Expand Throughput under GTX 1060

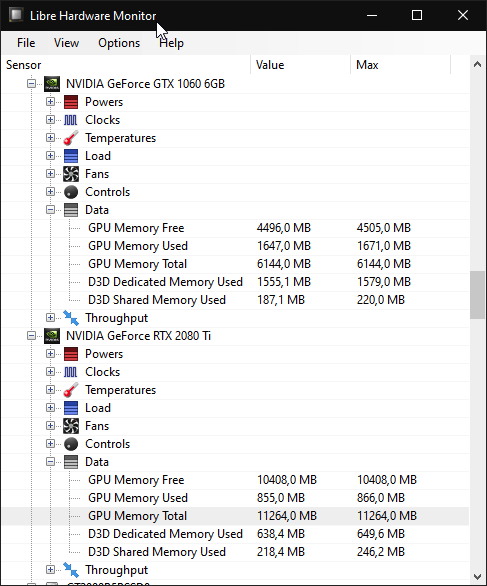50,318
